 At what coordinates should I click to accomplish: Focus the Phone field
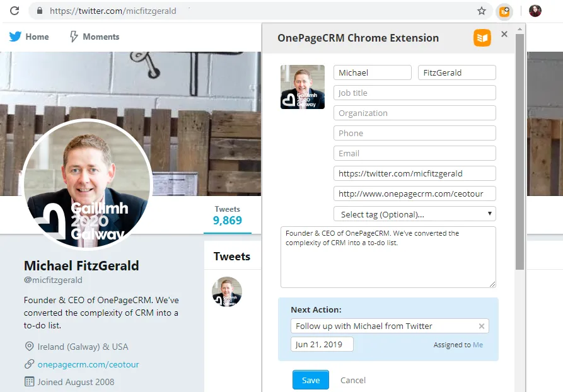click(415, 133)
